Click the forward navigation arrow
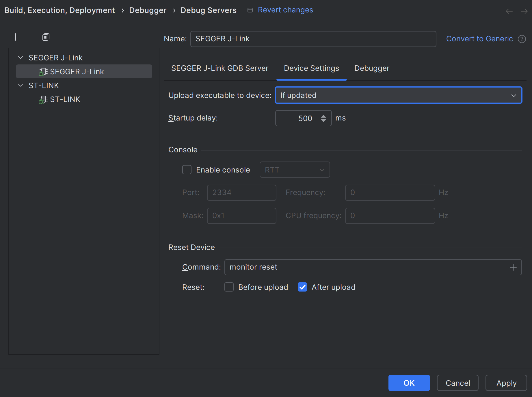 point(524,11)
